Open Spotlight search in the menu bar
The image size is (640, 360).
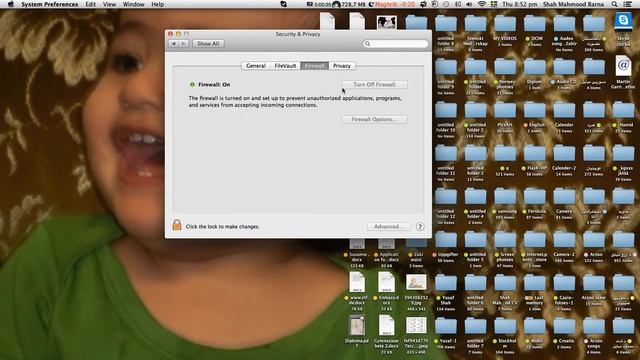614,4
